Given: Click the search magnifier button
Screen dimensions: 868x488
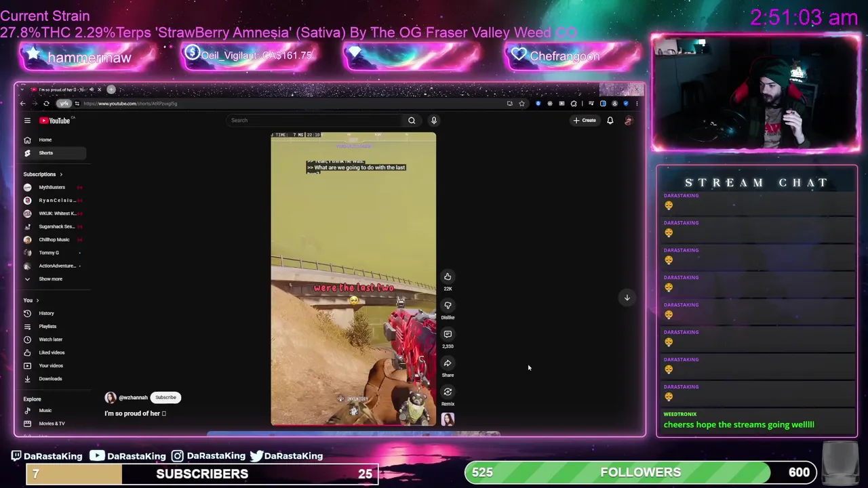Looking at the screenshot, I should pos(412,121).
